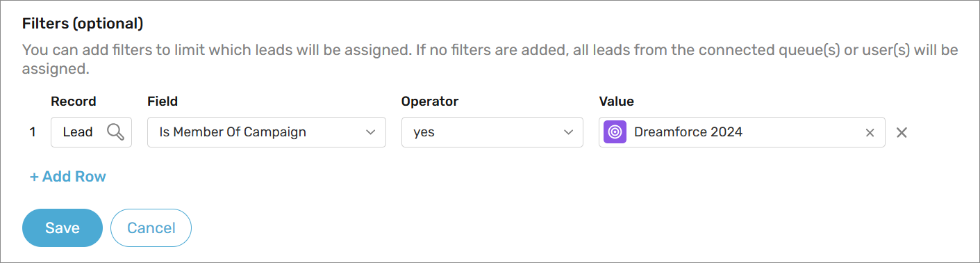980x263 pixels.
Task: Click into the Lead record input
Action: click(x=91, y=132)
